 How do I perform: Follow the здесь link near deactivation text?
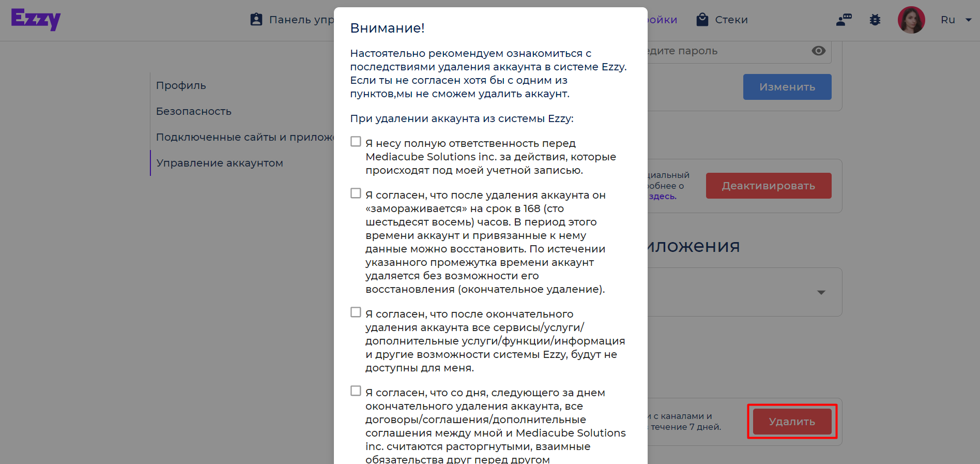[663, 197]
